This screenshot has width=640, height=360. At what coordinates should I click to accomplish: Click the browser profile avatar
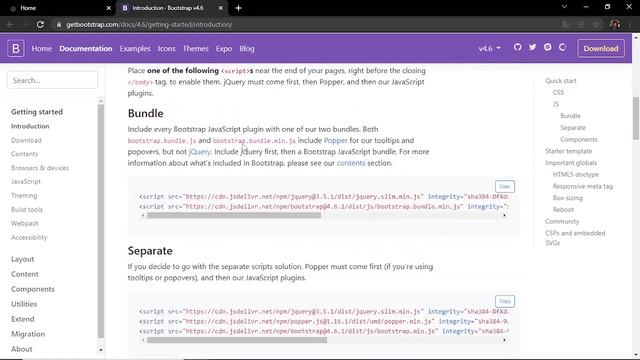coord(615,24)
